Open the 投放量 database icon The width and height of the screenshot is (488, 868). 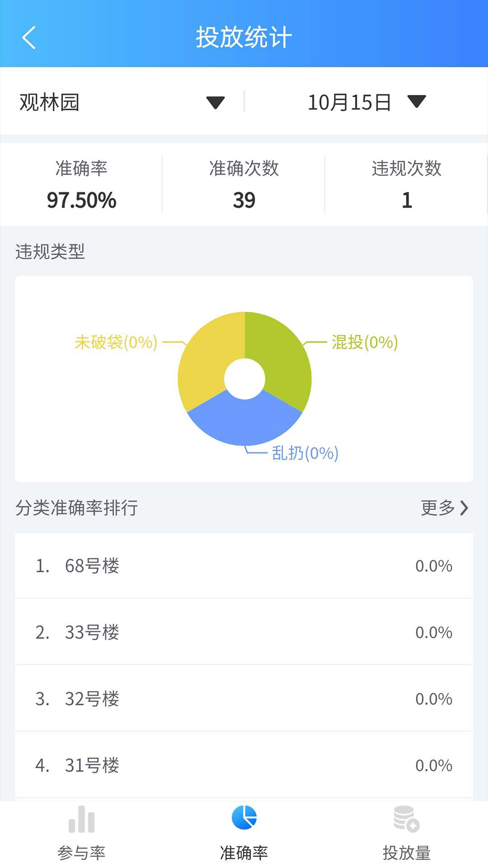pyautogui.click(x=406, y=819)
